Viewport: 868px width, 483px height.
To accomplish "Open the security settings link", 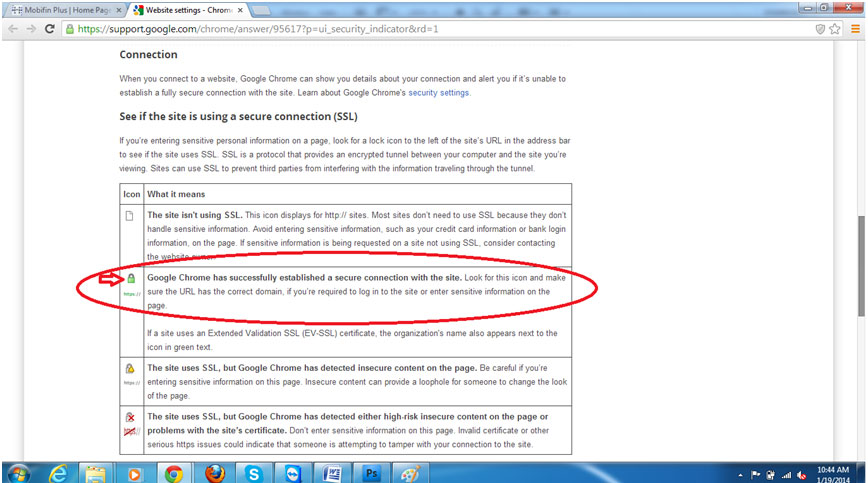I will point(438,92).
